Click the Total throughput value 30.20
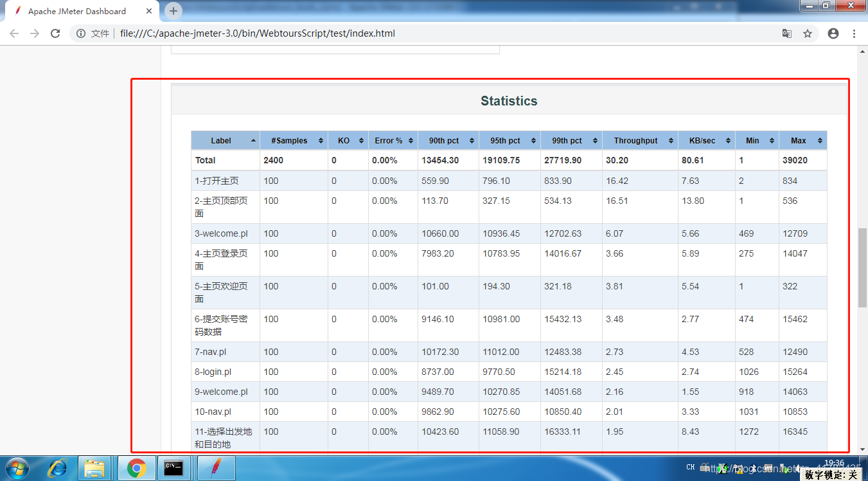The image size is (868, 481). (x=617, y=160)
